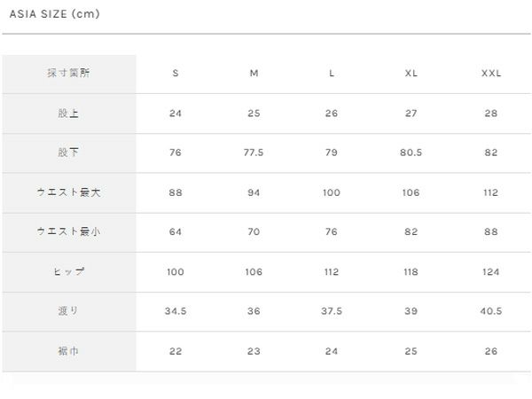The width and height of the screenshot is (532, 399).
Task: Click the 77.5 value in 股下 row
Action: tap(254, 153)
